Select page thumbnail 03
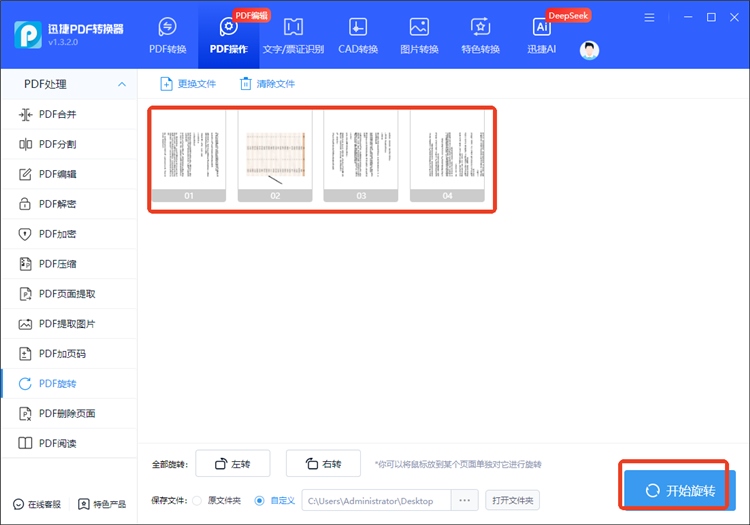The image size is (750, 525). (361, 156)
